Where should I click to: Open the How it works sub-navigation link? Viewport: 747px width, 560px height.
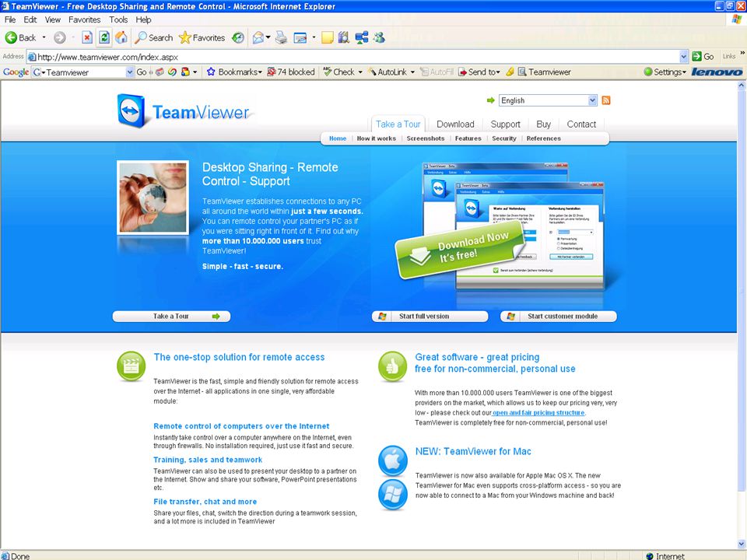coord(377,138)
